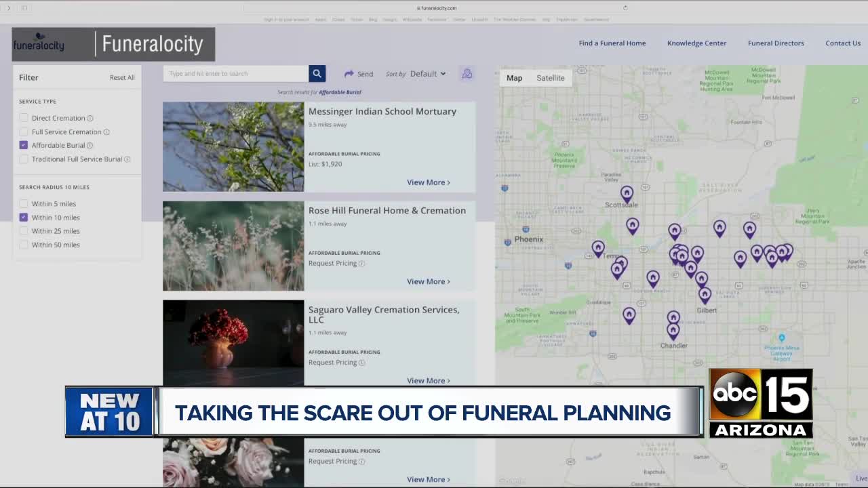Switch to the Satellite view tab
This screenshot has width=868, height=488.
551,78
